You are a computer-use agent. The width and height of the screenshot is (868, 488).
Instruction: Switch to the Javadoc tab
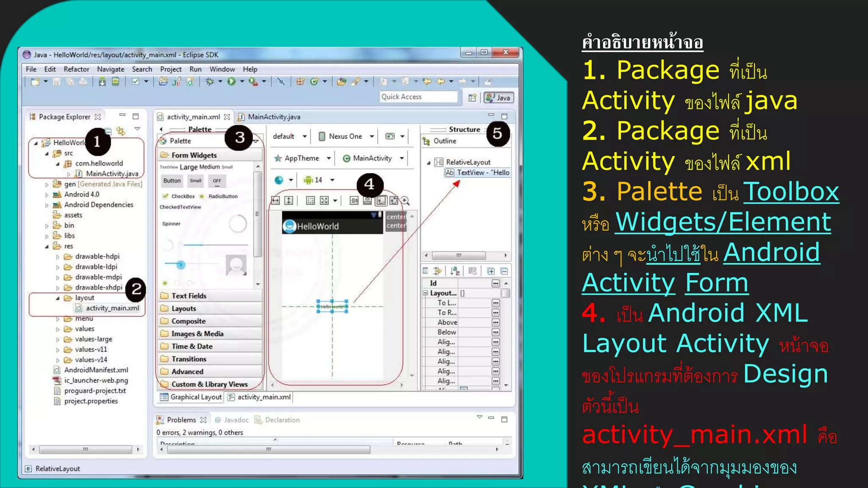tap(232, 420)
